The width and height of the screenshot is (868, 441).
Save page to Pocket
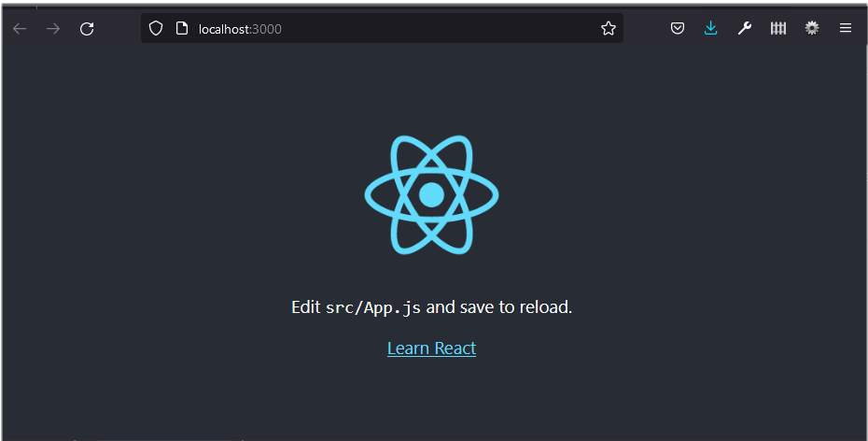[678, 28]
